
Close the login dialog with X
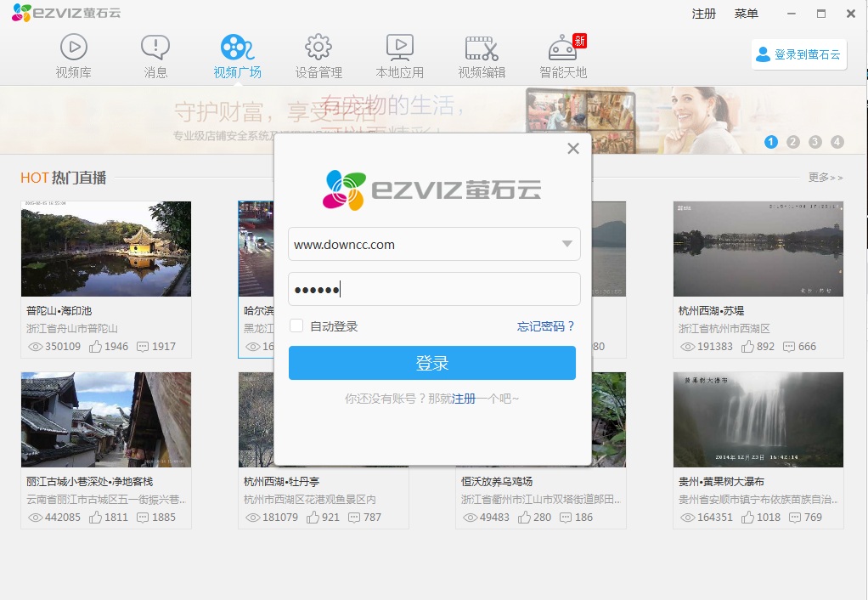[573, 149]
